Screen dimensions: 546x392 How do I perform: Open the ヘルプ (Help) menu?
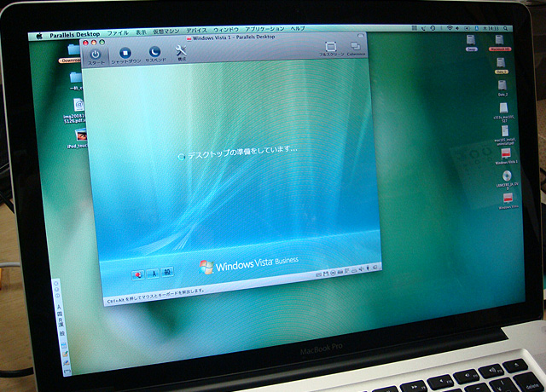298,28
